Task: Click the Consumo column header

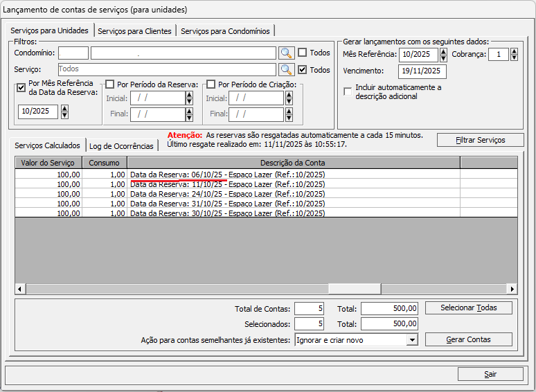Action: point(105,163)
